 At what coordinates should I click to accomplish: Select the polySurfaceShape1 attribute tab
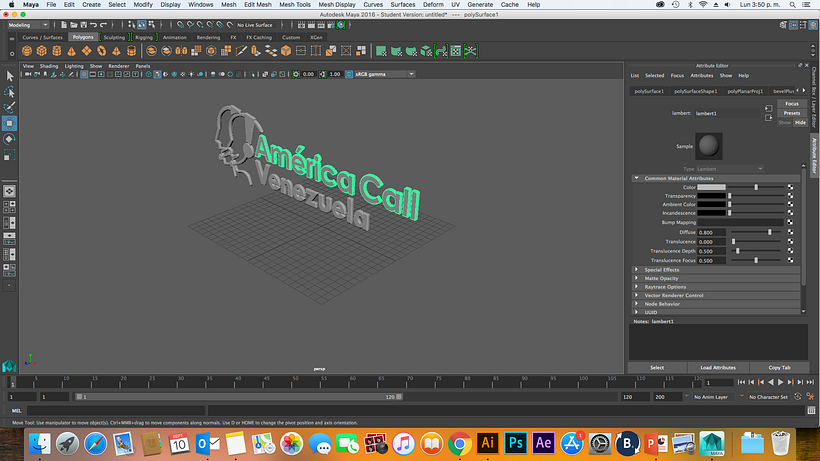[696, 91]
